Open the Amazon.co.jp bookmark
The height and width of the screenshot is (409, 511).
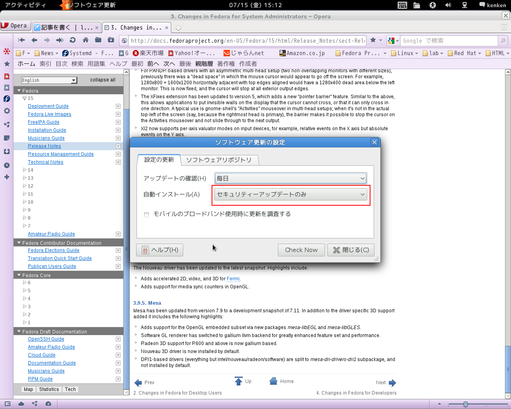[302, 53]
